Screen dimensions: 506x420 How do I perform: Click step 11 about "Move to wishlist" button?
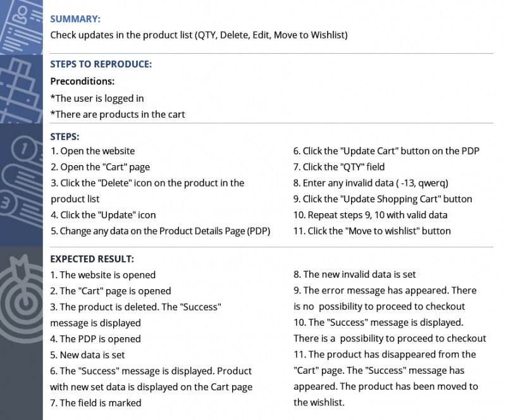pyautogui.click(x=372, y=231)
